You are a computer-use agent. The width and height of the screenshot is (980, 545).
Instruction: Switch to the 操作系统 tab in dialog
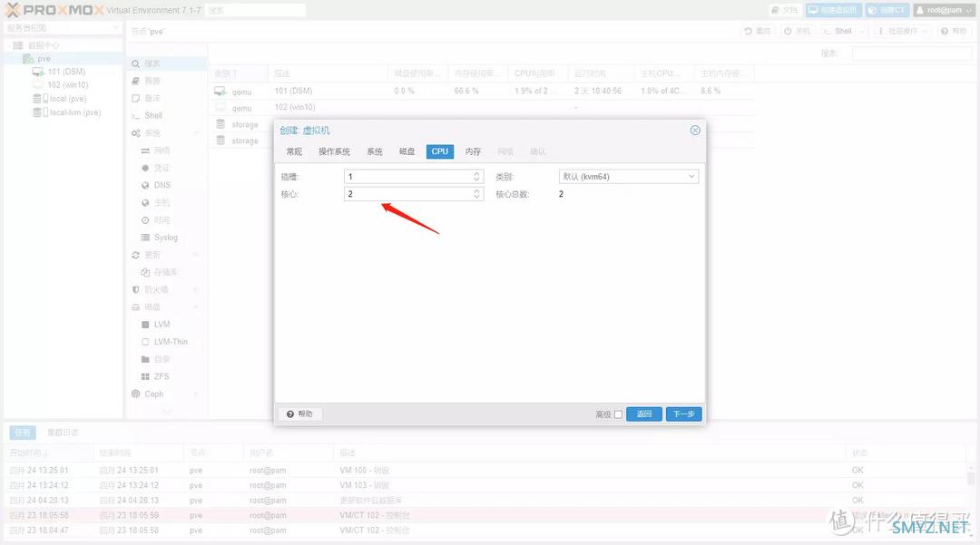click(x=334, y=151)
